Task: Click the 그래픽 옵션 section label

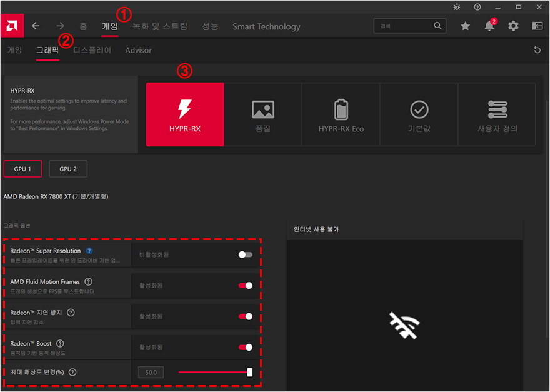Action: click(17, 226)
